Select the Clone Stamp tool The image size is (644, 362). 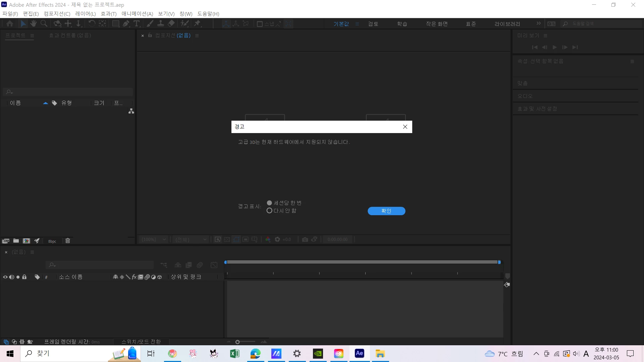(161, 23)
